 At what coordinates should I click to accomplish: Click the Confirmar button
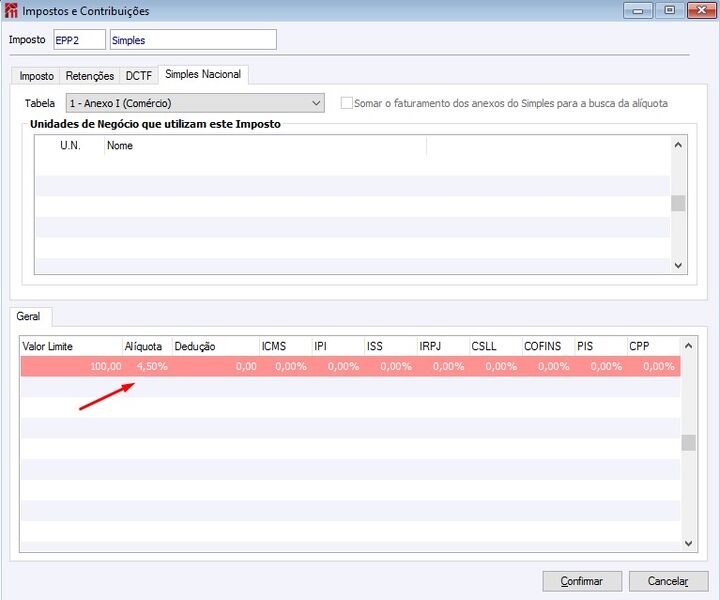pyautogui.click(x=582, y=581)
